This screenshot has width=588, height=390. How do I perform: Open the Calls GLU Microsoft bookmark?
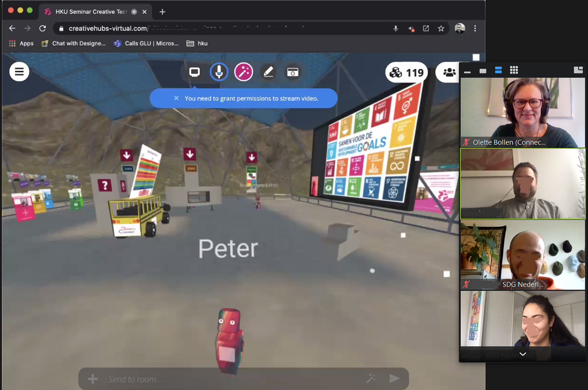(146, 43)
